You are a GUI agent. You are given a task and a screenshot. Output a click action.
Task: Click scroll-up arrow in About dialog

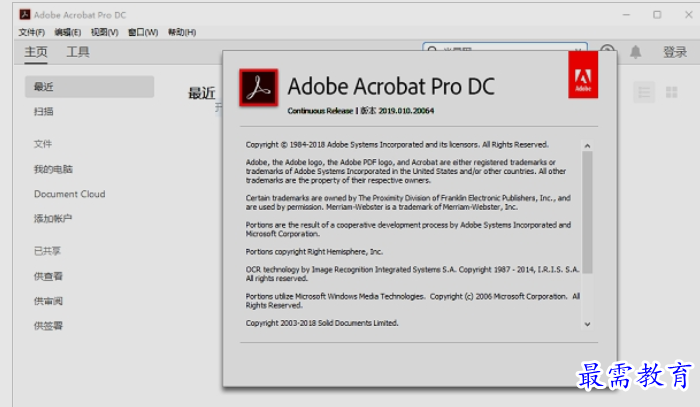(x=587, y=146)
